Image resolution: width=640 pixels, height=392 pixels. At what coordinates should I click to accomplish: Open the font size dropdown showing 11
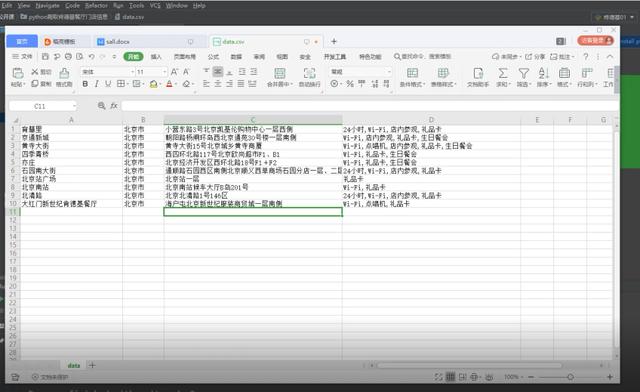[x=151, y=72]
